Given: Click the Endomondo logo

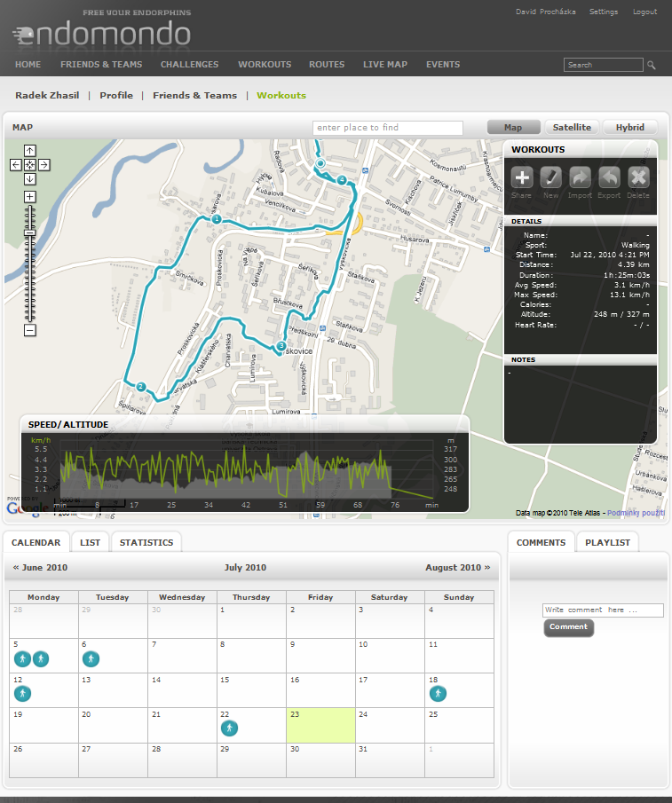Looking at the screenshot, I should [101, 34].
